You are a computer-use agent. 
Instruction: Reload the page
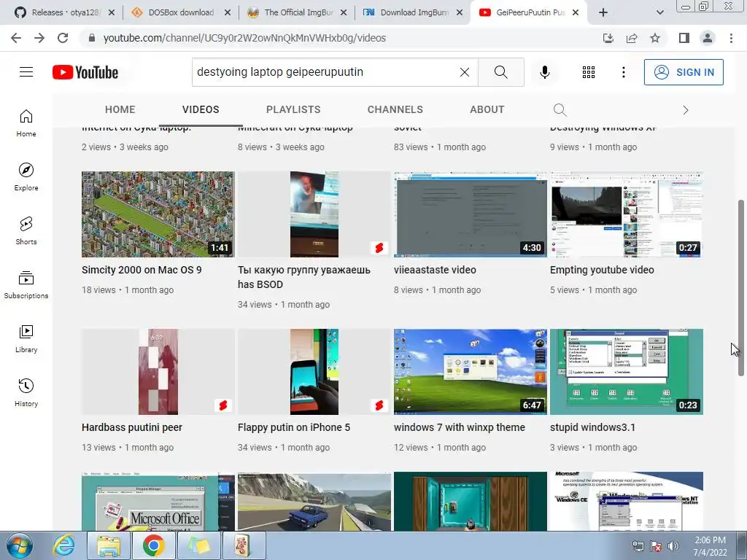tap(63, 38)
